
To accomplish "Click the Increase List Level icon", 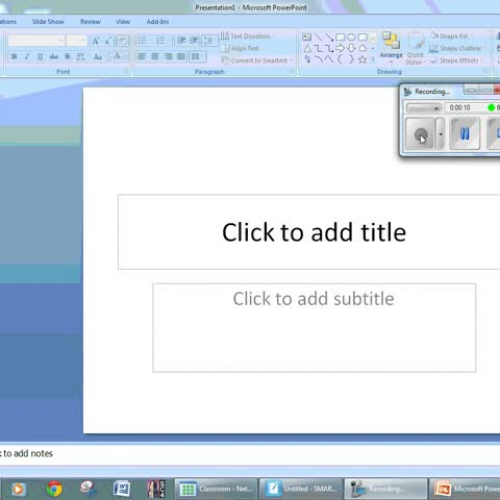I will pos(194,41).
